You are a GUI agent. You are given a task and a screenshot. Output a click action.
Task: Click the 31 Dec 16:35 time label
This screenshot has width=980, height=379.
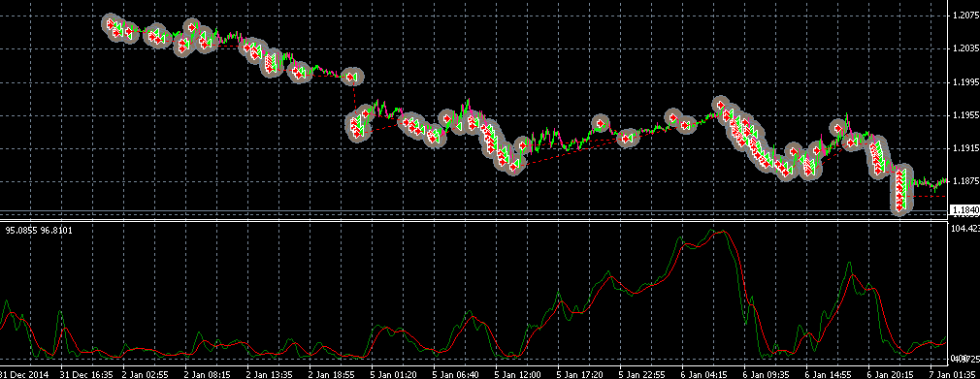(x=86, y=373)
